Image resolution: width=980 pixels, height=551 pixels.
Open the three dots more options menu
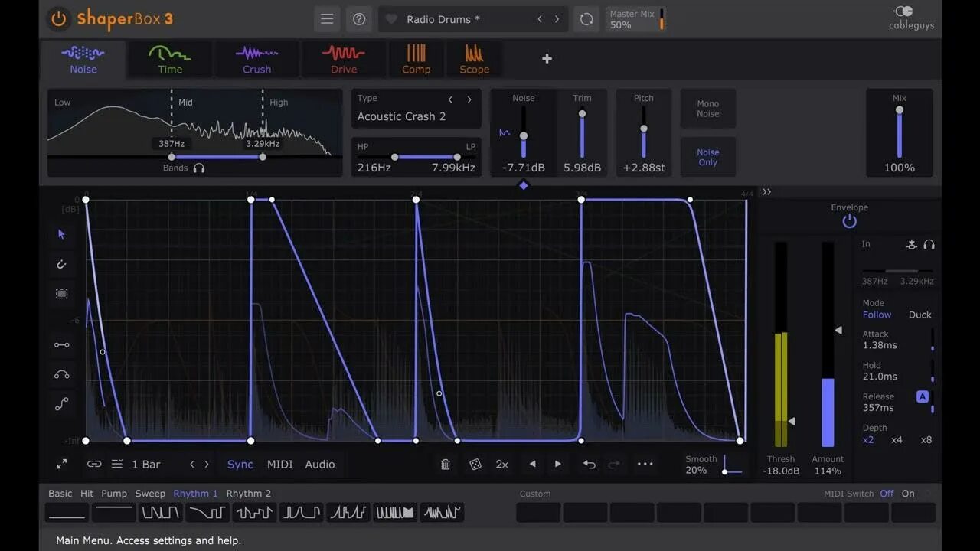point(645,465)
